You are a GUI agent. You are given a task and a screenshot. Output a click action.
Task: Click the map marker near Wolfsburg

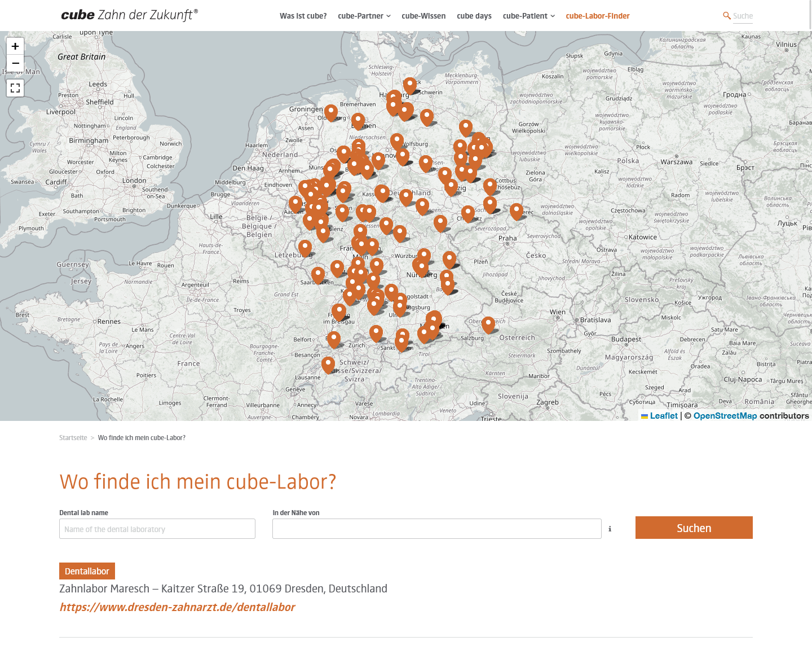pyautogui.click(x=397, y=141)
